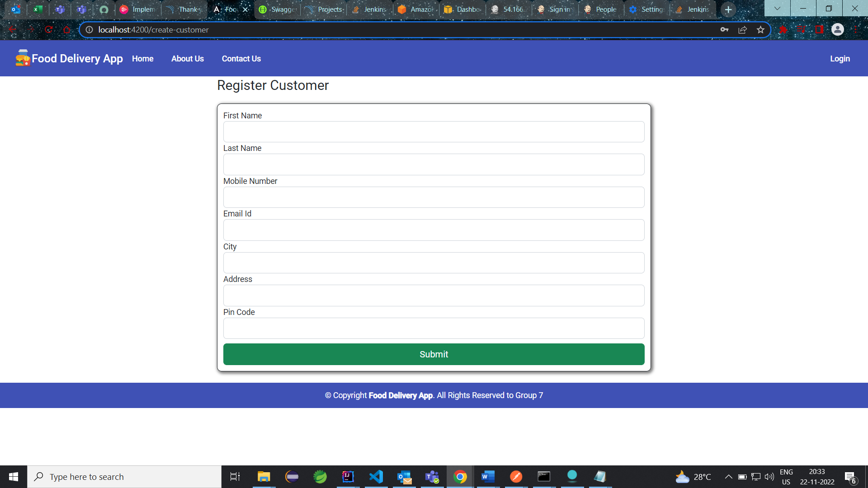Open new browser tab with plus
Viewport: 868px width, 488px height.
(728, 9)
